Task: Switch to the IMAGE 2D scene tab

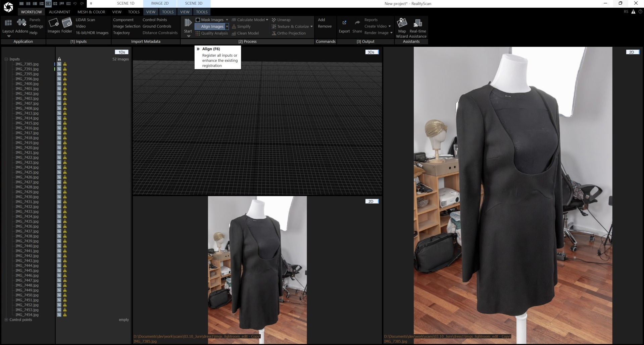Action: (x=159, y=3)
